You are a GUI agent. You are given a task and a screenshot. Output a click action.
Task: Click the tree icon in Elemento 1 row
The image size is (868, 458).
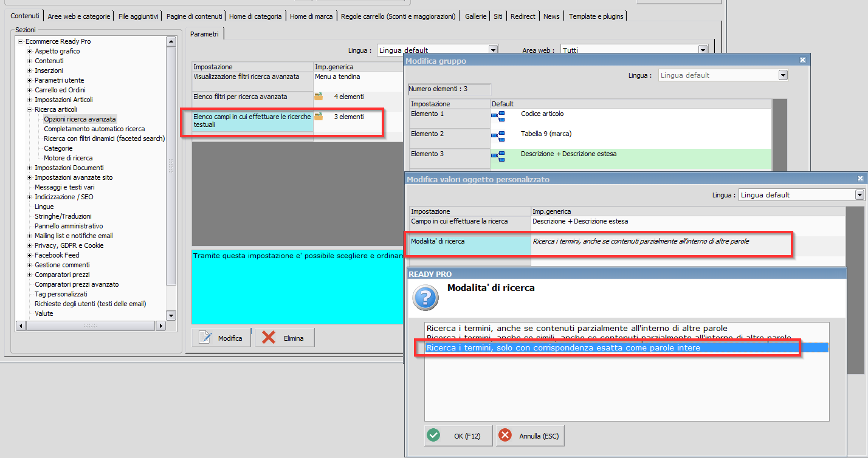(498, 117)
